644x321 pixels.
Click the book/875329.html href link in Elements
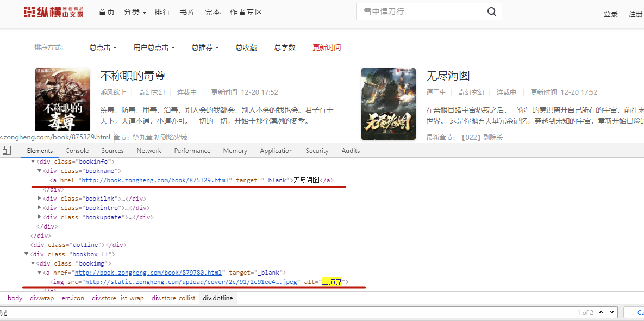155,180
